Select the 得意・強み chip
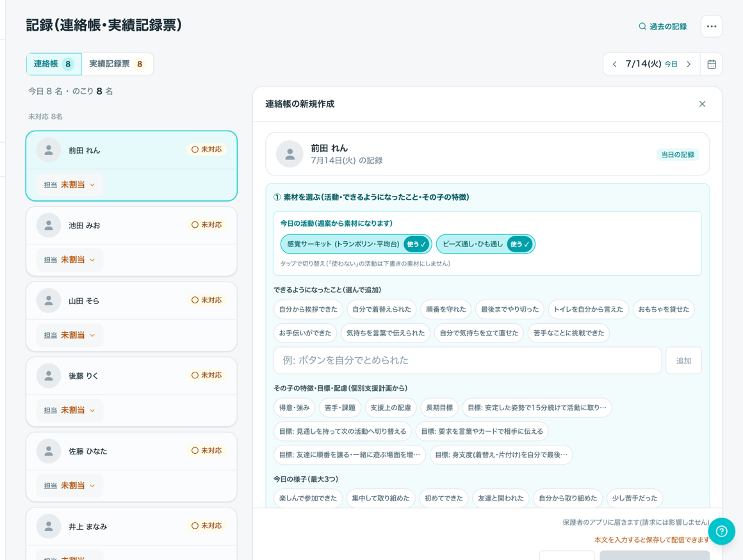 pyautogui.click(x=294, y=408)
